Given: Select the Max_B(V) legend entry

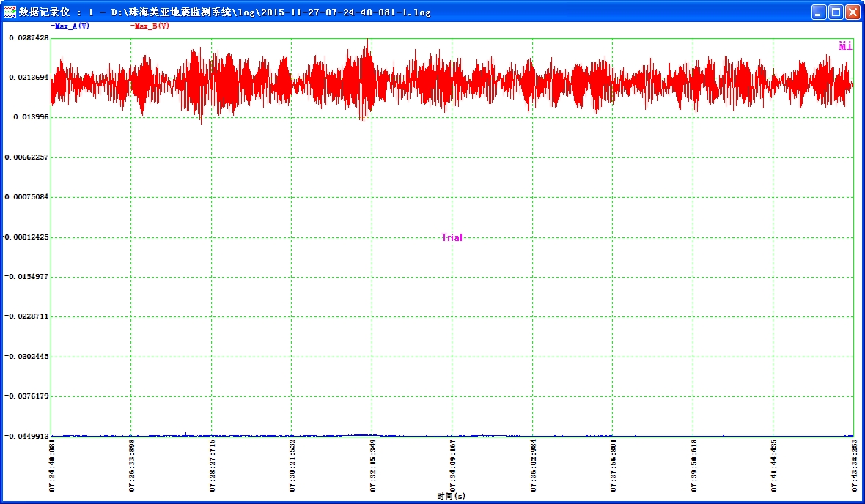Looking at the screenshot, I should click(150, 26).
